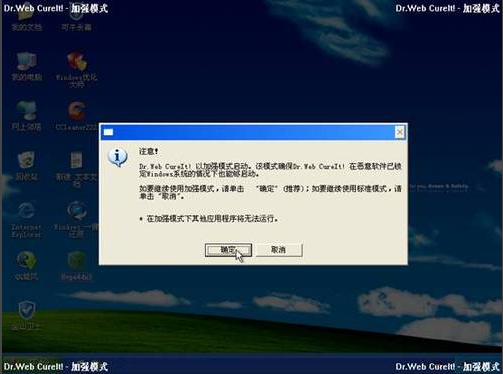Open the green globe browser desktop icon

tap(27, 266)
